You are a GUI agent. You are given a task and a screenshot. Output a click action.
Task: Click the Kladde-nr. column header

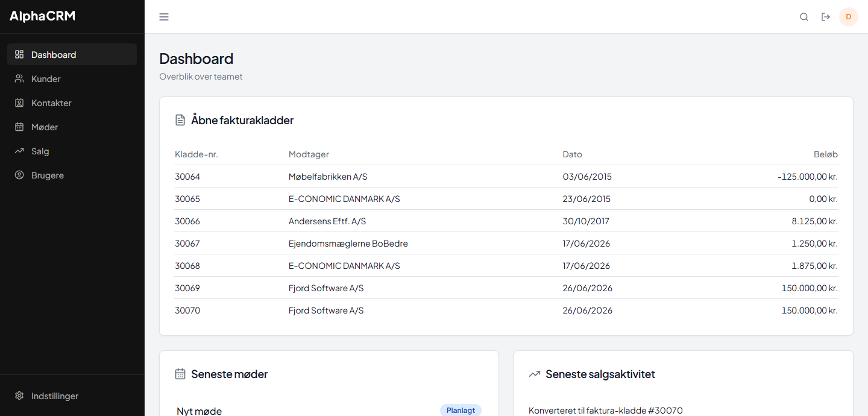[x=197, y=154]
